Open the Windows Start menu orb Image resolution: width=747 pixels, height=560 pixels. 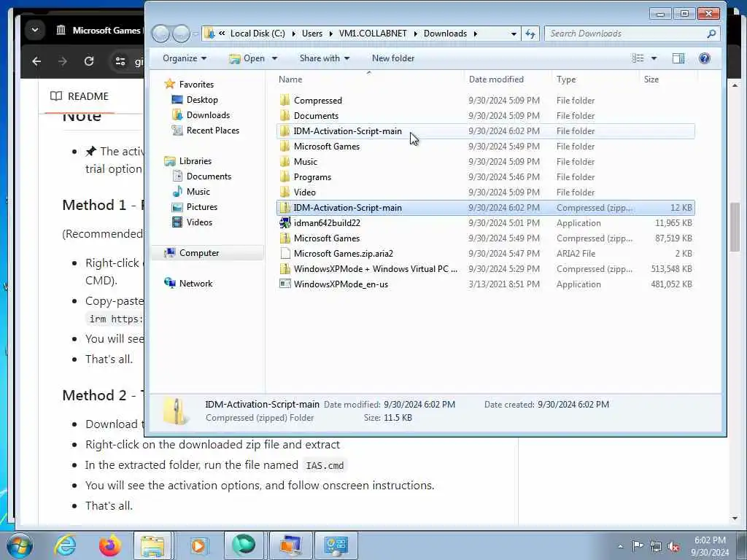20,545
